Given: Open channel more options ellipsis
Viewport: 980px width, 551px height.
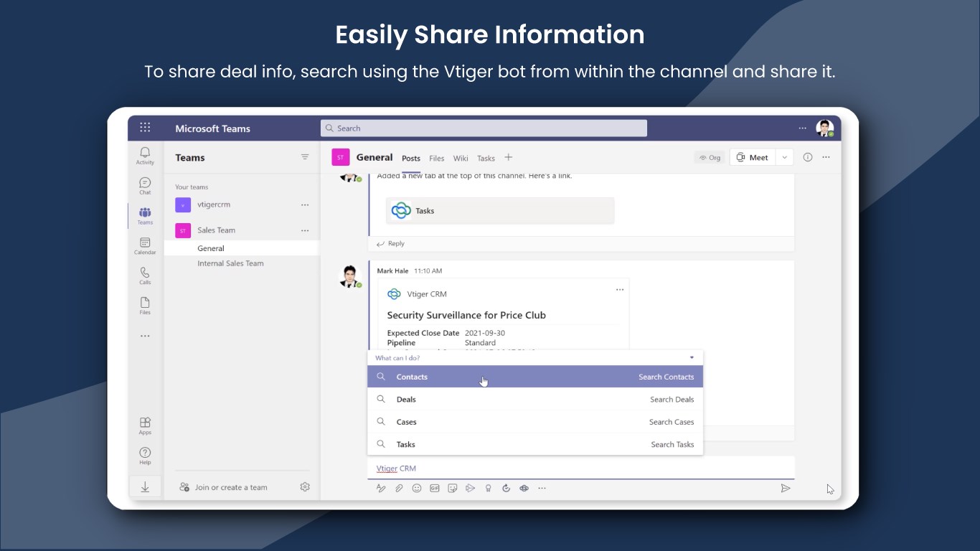Looking at the screenshot, I should click(x=826, y=157).
